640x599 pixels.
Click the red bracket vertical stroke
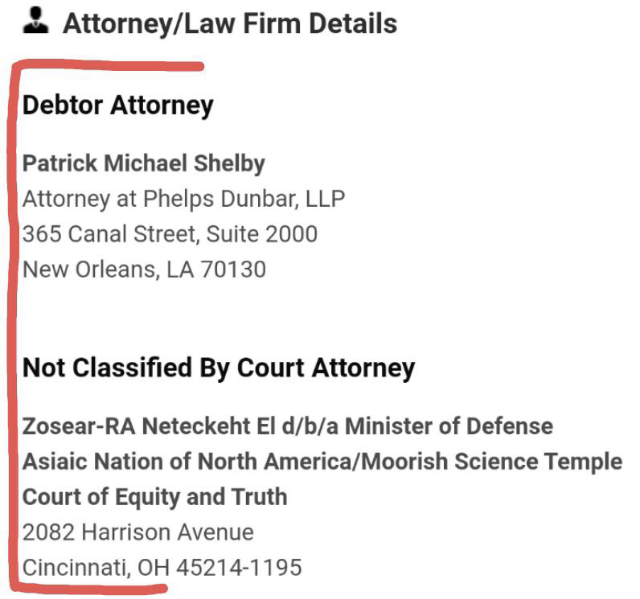point(13,326)
